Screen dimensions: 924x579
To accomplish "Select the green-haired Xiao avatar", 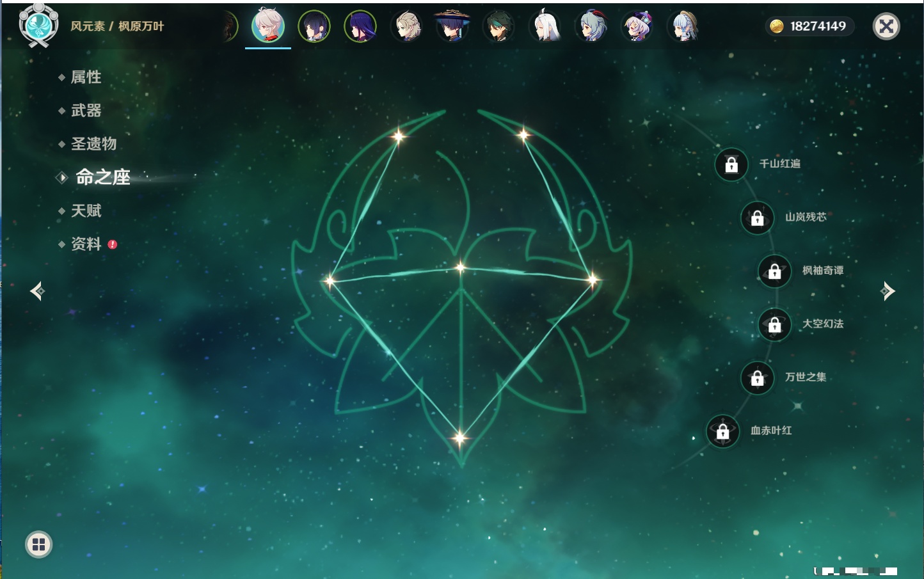I will pyautogui.click(x=498, y=26).
